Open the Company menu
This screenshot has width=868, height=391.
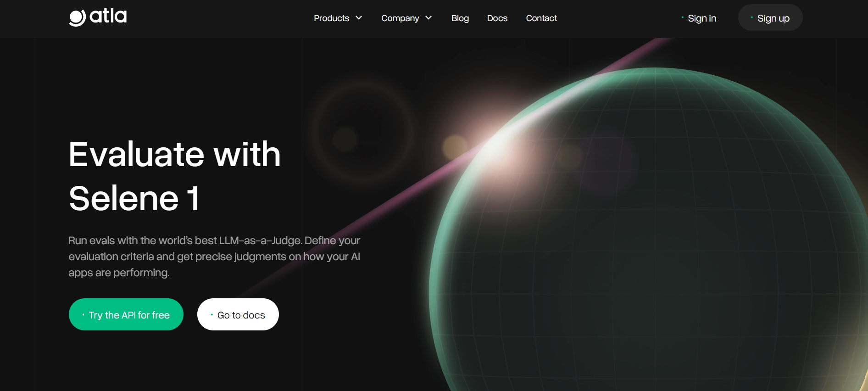point(406,18)
